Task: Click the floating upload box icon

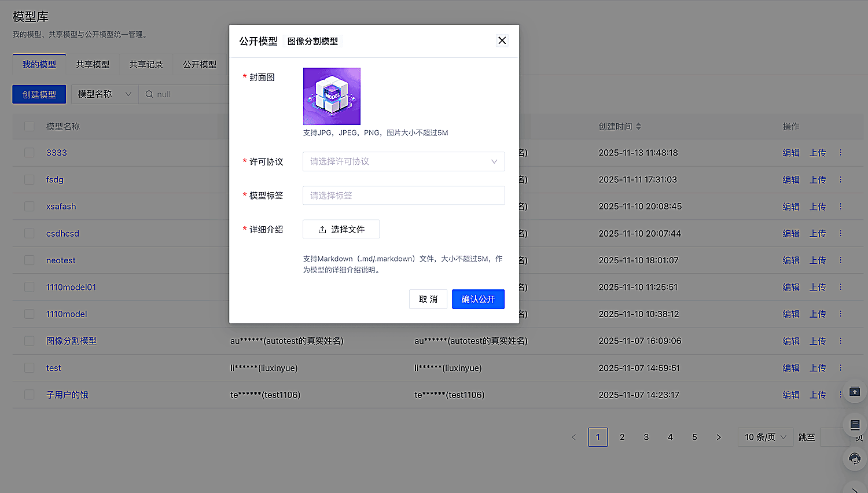Action: 855,392
